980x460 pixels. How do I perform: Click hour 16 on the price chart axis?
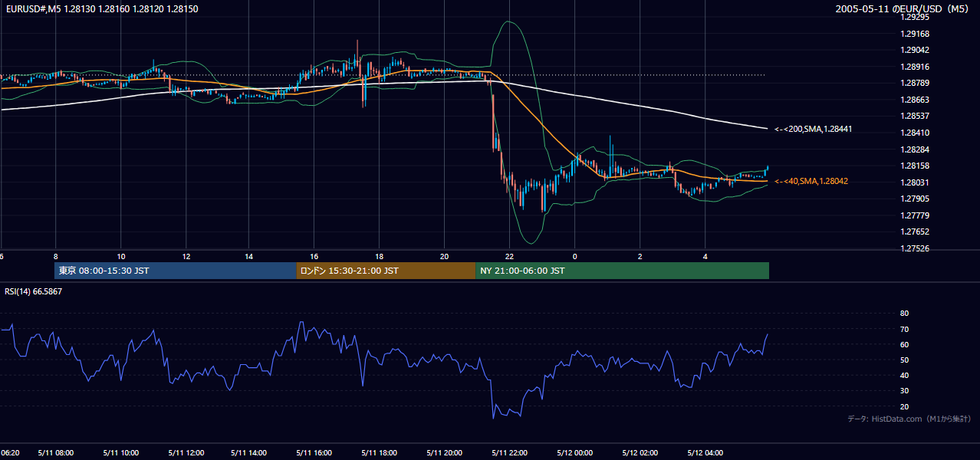pos(314,256)
